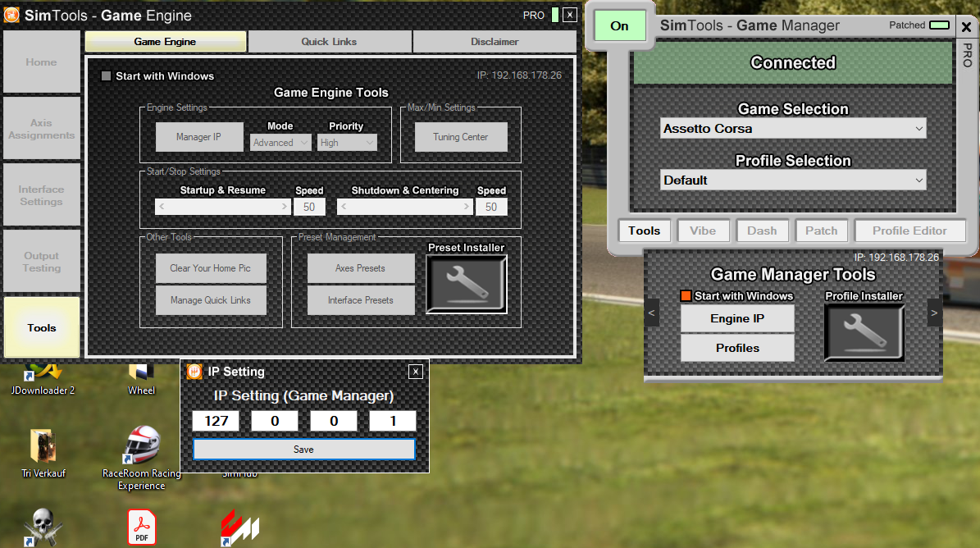Click the Startup & Resume Speed value field
The height and width of the screenshot is (548, 980).
[x=309, y=207]
